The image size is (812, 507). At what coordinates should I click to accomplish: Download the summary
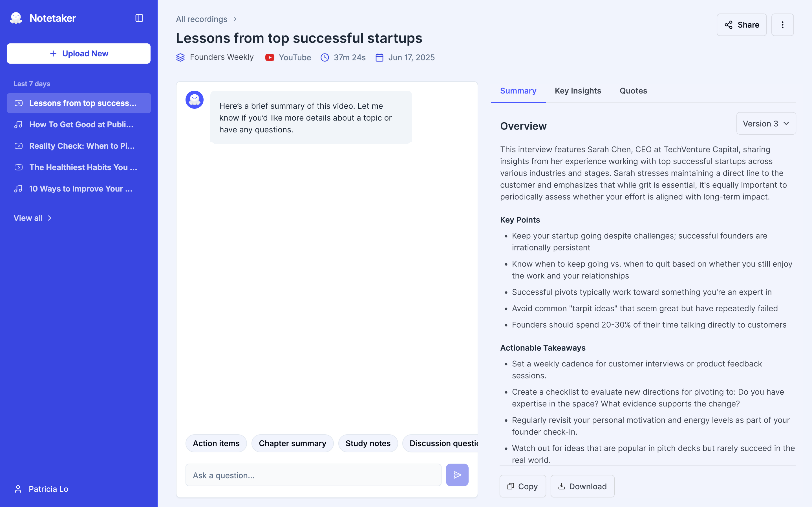click(x=582, y=486)
